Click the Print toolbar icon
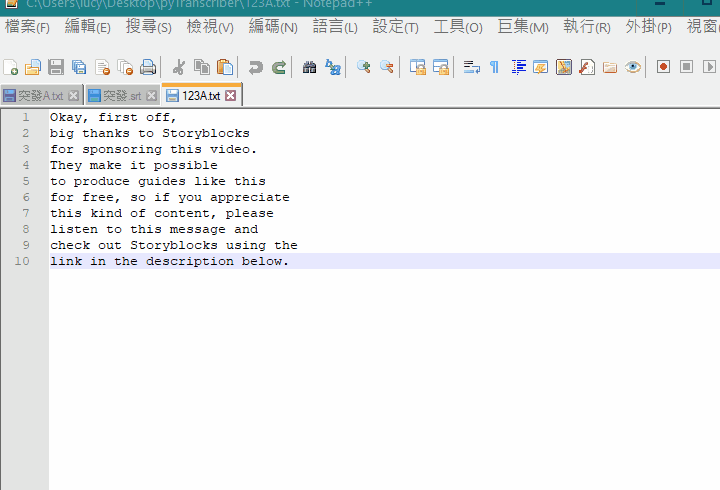The image size is (720, 490). coord(148,68)
